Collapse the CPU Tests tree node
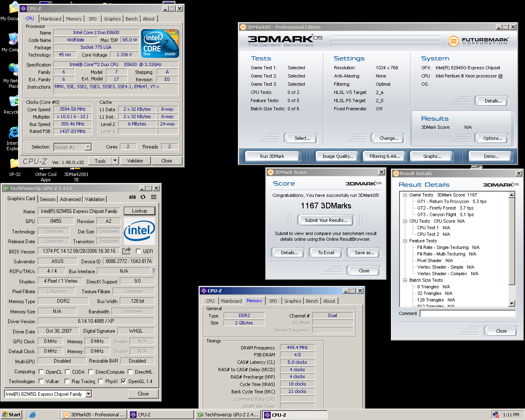Image resolution: width=525 pixels, height=420 pixels. pyautogui.click(x=405, y=221)
